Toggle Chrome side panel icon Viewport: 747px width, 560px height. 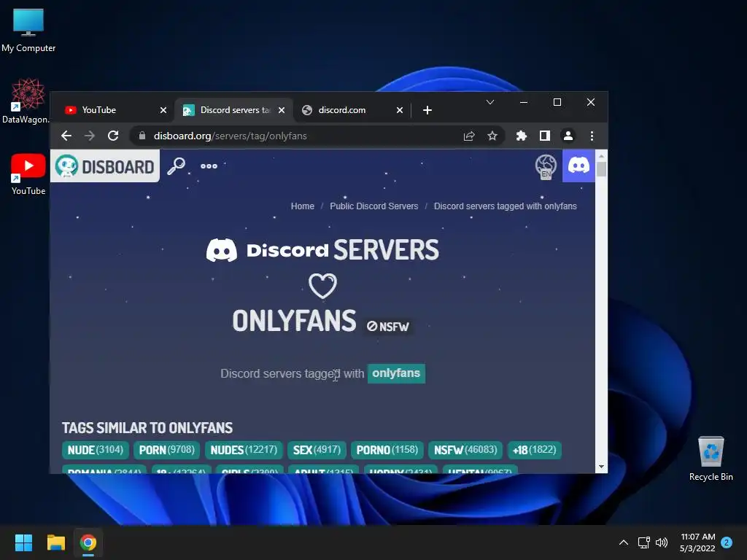pos(544,136)
